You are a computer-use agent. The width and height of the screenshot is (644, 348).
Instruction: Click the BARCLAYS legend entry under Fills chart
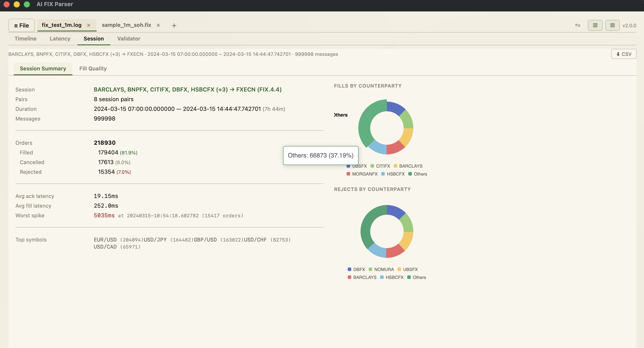coord(408,166)
